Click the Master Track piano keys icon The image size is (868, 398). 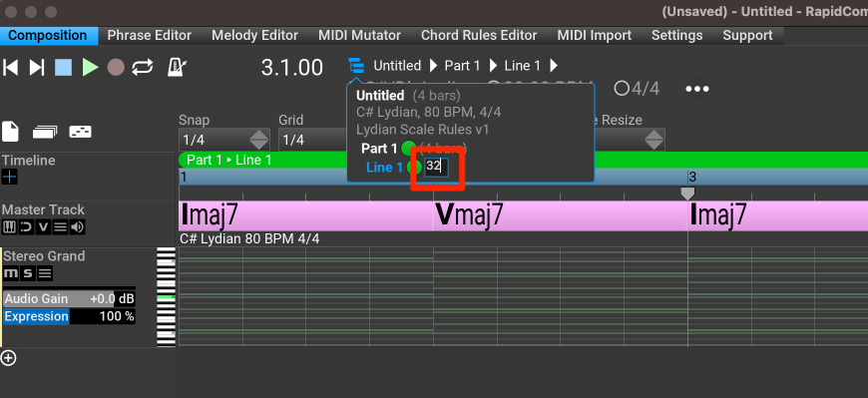pos(9,227)
